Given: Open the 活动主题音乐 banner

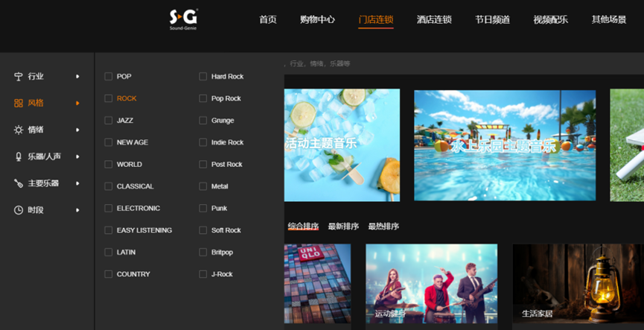Looking at the screenshot, I should (x=342, y=145).
